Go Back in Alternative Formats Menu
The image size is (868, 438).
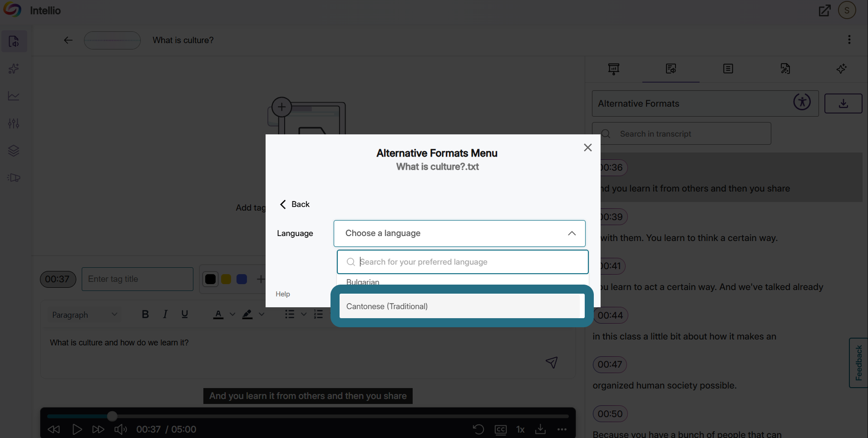pyautogui.click(x=295, y=204)
